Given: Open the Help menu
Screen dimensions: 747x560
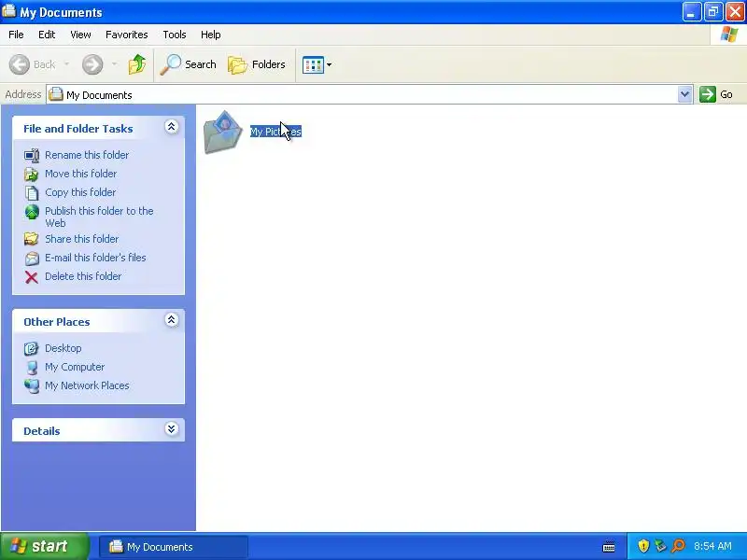Looking at the screenshot, I should 211,35.
